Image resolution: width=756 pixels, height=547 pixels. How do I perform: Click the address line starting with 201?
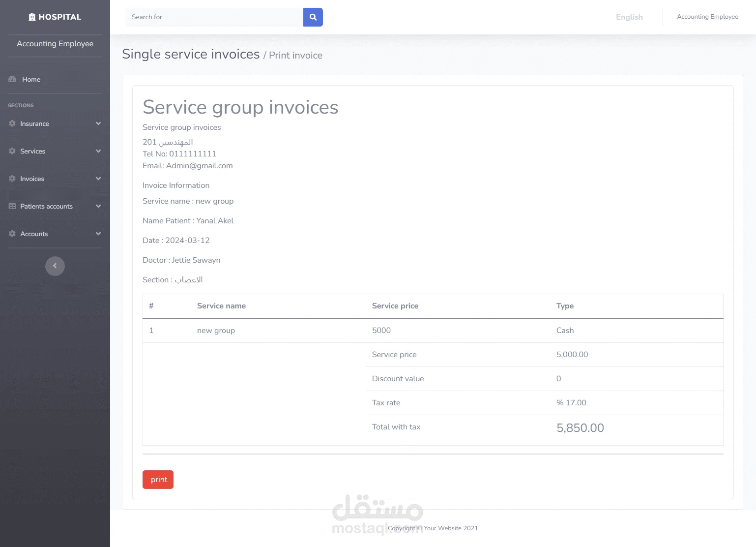click(168, 142)
